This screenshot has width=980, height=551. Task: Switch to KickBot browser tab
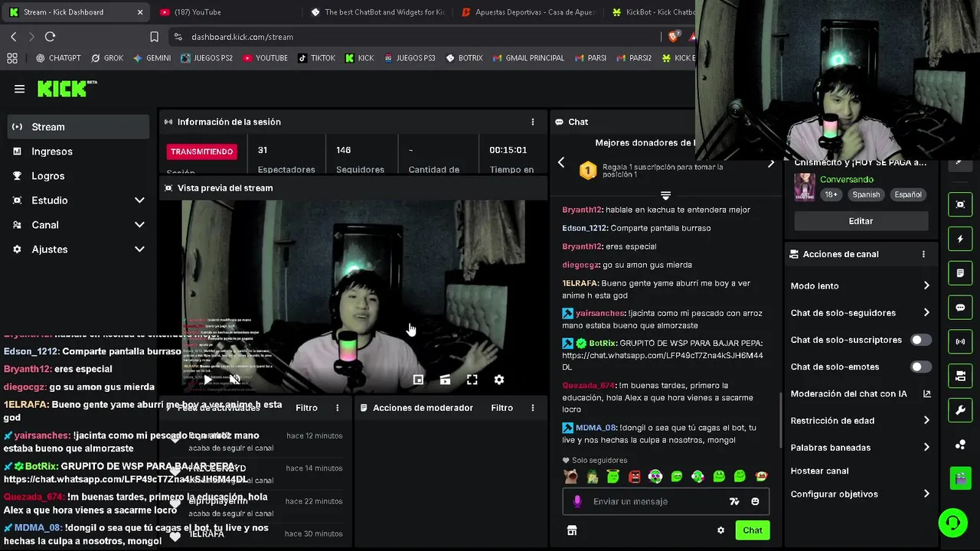click(x=652, y=12)
